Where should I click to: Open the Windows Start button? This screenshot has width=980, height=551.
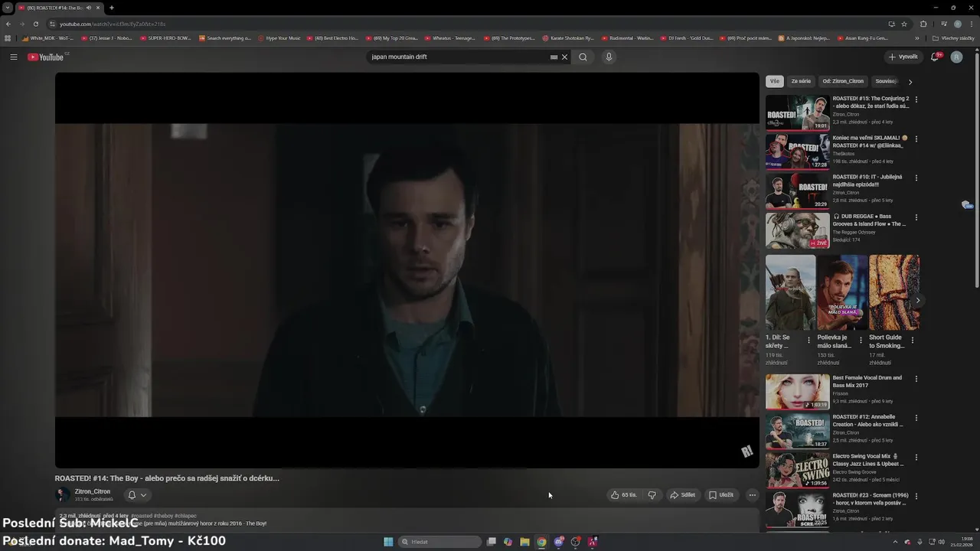388,542
